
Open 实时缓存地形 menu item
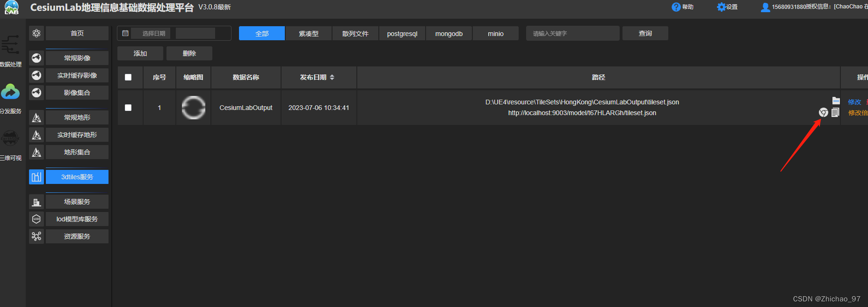tap(77, 135)
